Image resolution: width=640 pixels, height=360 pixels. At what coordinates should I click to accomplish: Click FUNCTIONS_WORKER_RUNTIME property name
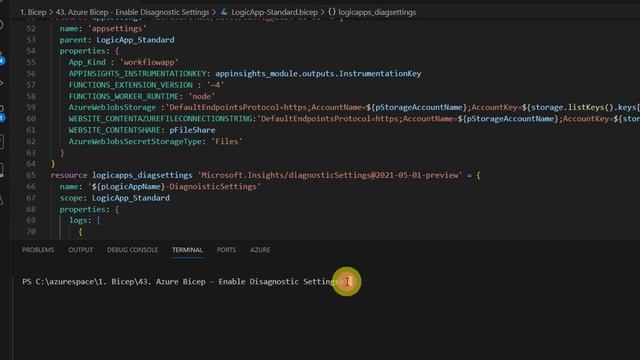tap(124, 96)
